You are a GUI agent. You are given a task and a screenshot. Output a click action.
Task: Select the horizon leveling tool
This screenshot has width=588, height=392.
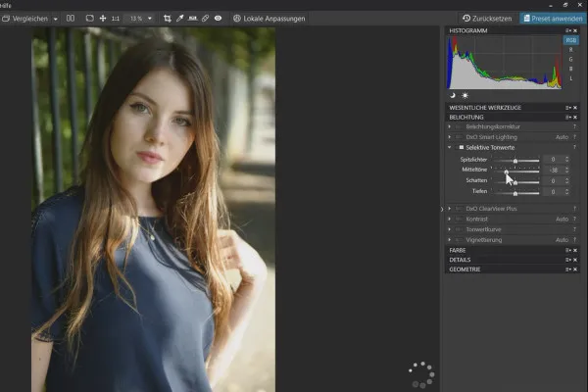point(193,19)
